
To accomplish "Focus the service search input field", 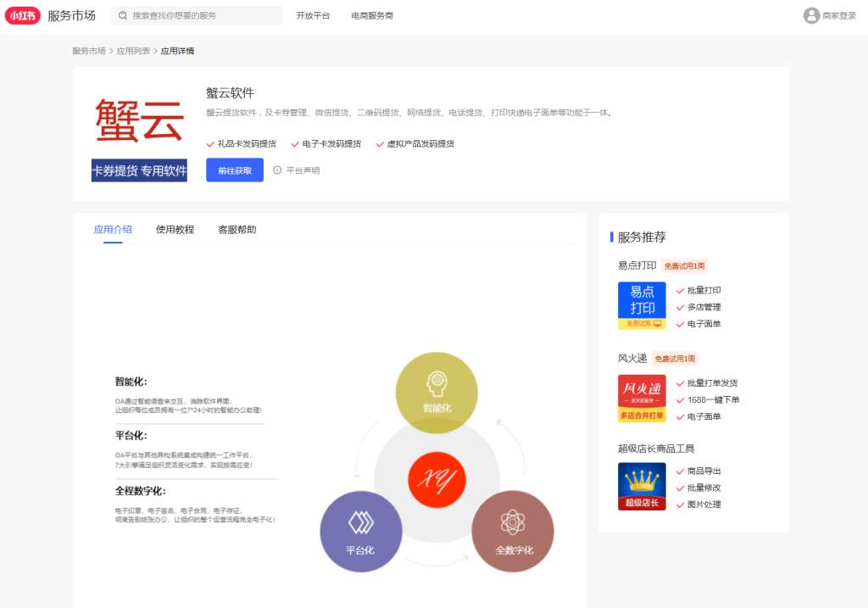I will (x=197, y=15).
